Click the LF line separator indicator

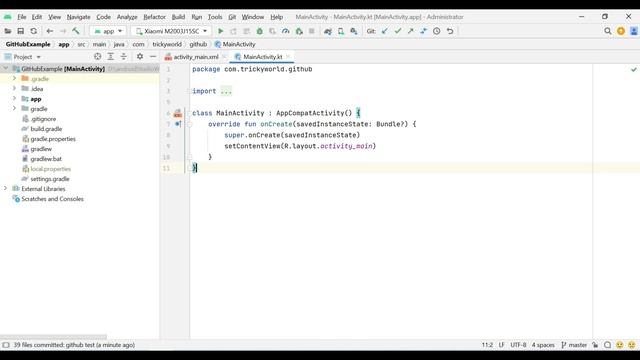point(501,345)
